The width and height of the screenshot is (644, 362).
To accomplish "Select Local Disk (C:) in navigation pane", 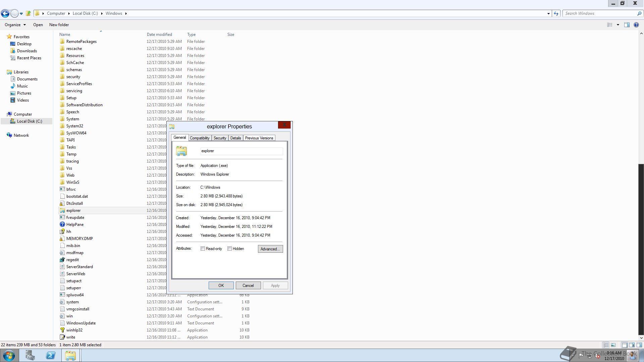I will pos(30,121).
